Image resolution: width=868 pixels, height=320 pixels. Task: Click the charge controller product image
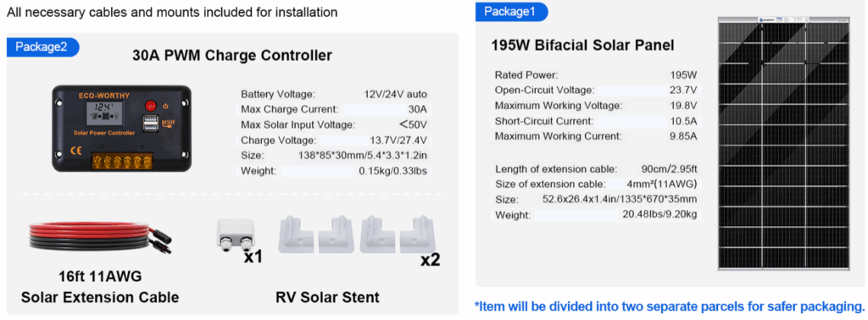pos(122,128)
